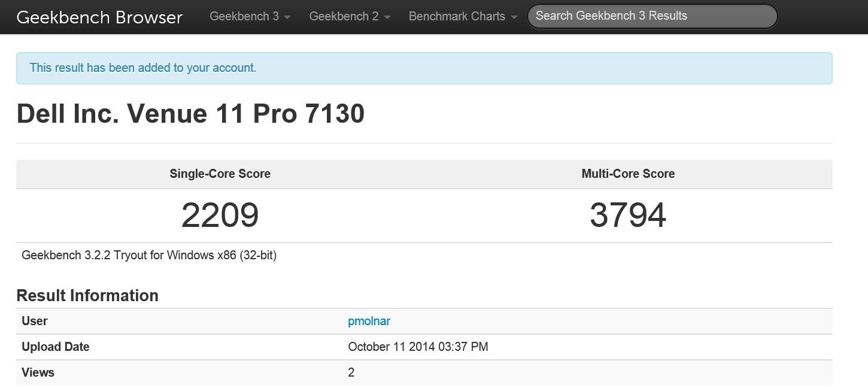Select the Views count value 2

[351, 372]
